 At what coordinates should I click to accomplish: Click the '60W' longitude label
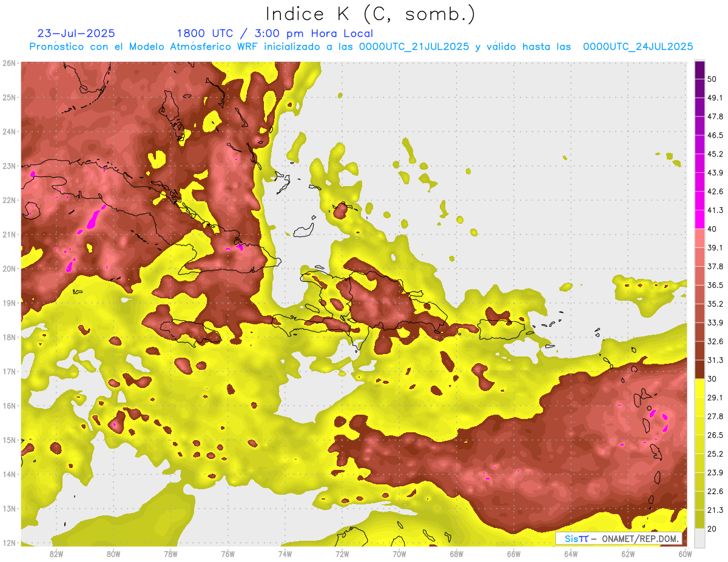pos(685,554)
